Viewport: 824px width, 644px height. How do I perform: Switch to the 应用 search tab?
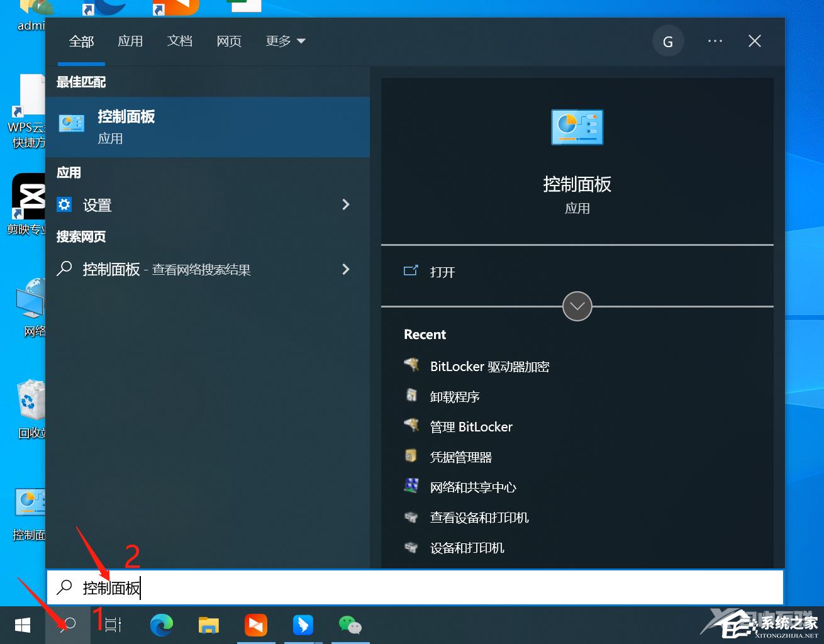(130, 41)
